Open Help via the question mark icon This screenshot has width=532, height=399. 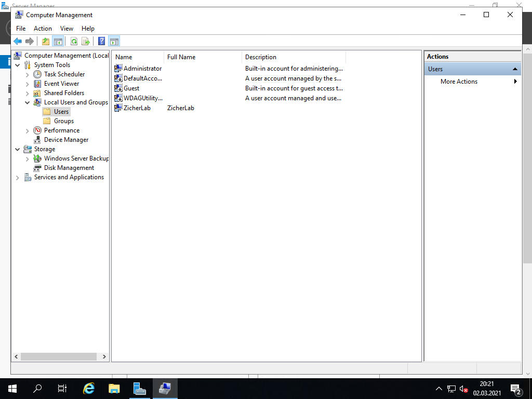101,42
